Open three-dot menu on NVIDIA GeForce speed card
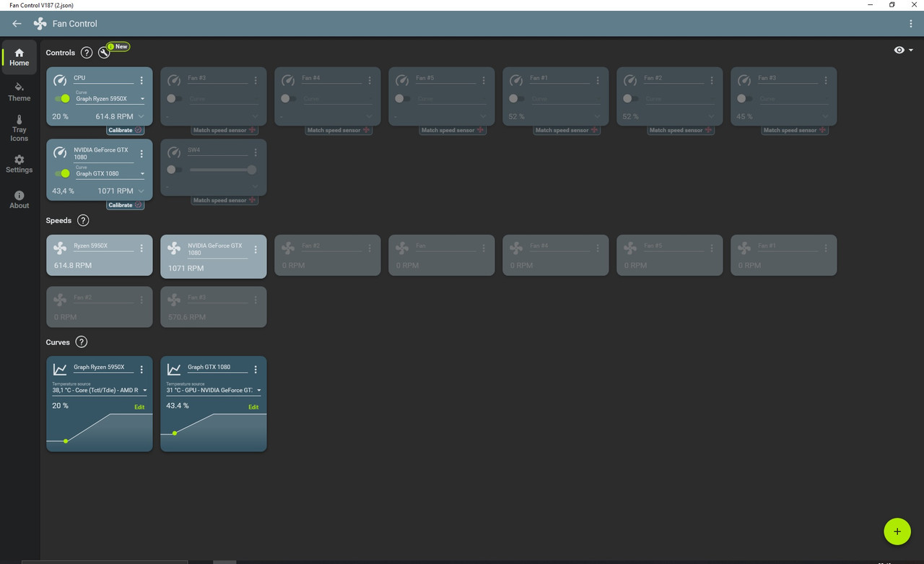Screen dimensions: 924x564 (x=256, y=249)
